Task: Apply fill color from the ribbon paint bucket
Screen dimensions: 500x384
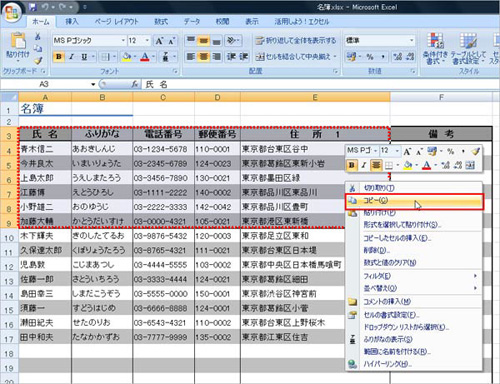Action: 126,57
